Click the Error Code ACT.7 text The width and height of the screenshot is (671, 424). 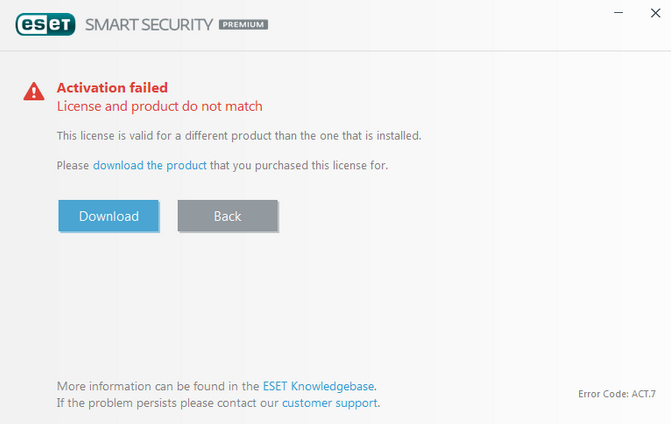point(617,394)
